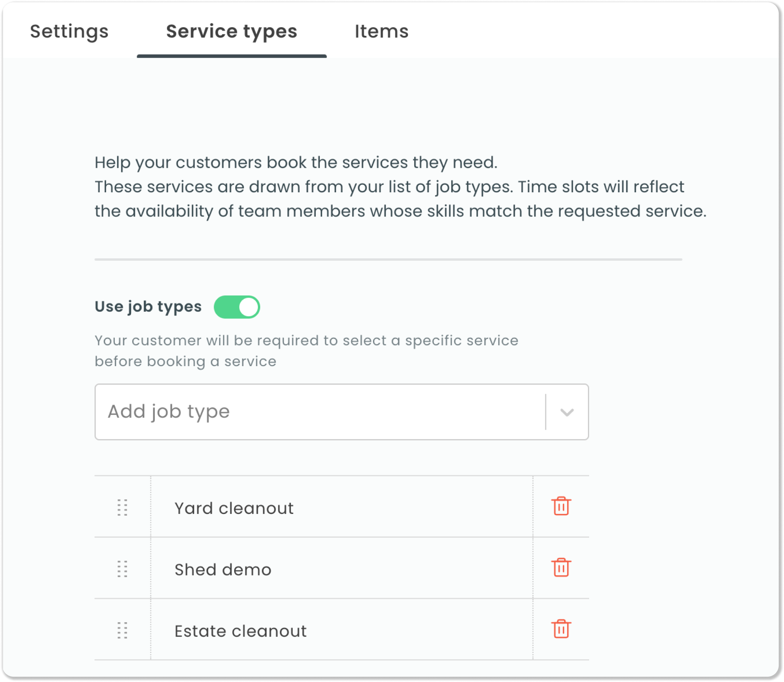Screen dimensions: 784x682
Task: Open the Add job type dropdown arrow
Action: click(x=567, y=412)
